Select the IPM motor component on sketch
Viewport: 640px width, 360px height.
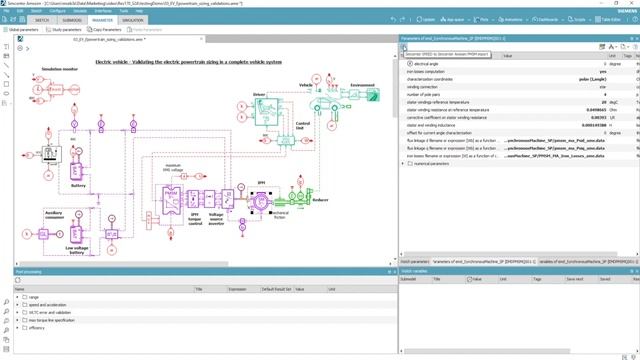[x=260, y=202]
